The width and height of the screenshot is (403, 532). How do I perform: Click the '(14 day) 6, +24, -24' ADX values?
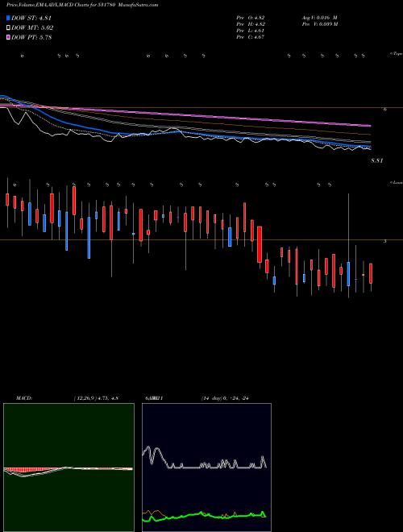click(225, 398)
